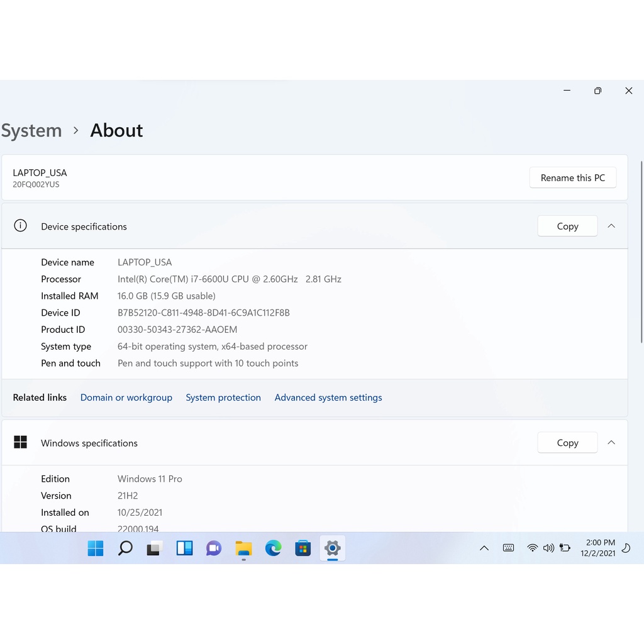Click Rename this PC button
Viewport: 644px width, 644px height.
572,178
